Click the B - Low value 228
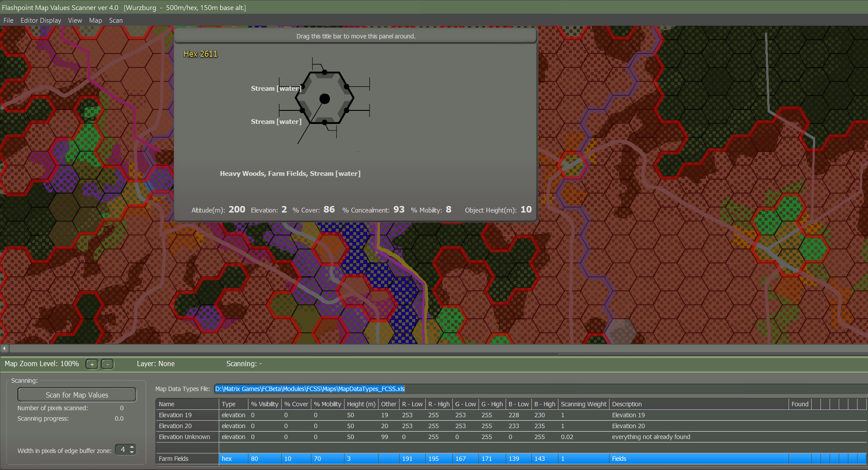This screenshot has width=868, height=470. click(513, 415)
